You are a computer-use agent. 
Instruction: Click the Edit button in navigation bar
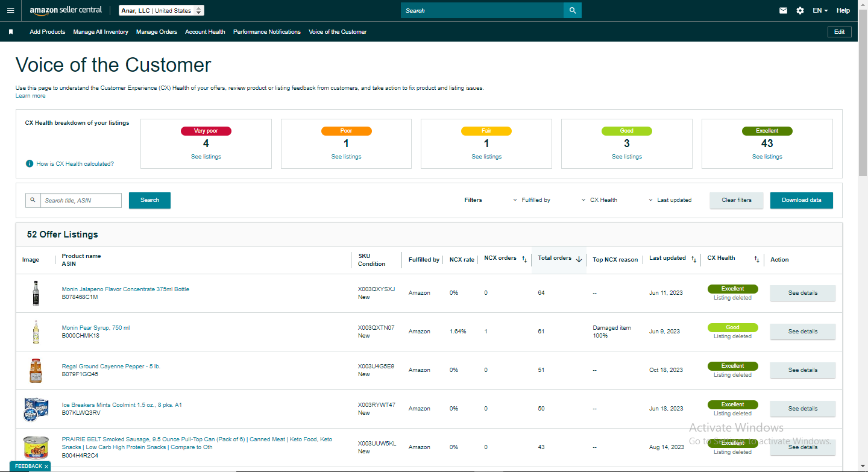coord(840,32)
